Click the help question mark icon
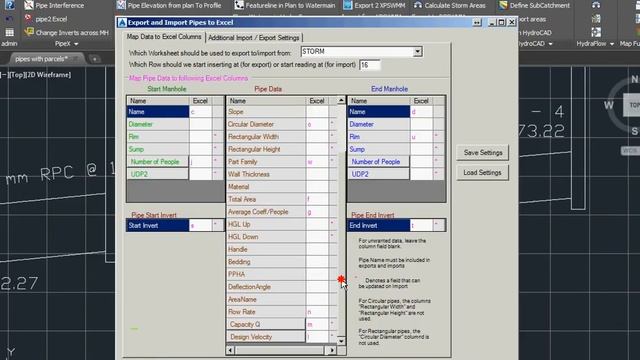Viewport: 640px width, 360px height. coord(9,5)
